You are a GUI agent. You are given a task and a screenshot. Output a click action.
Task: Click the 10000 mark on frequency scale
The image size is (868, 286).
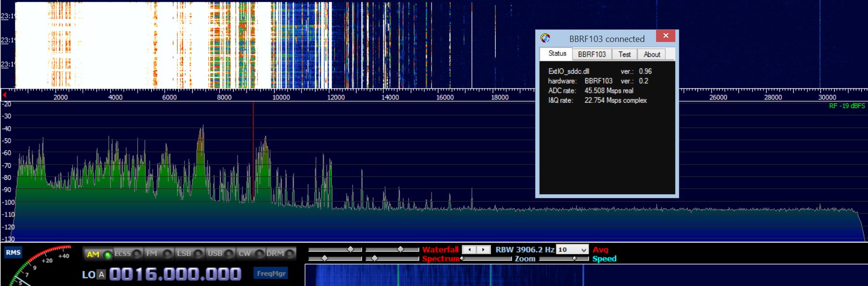281,97
